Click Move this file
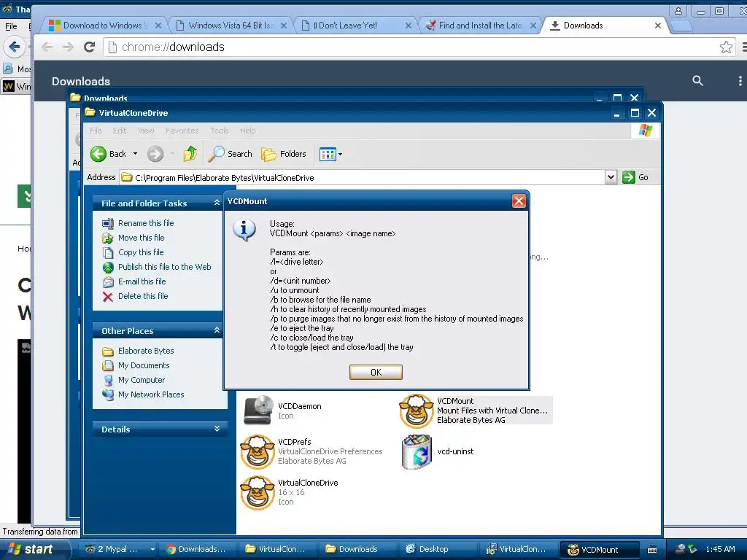Image resolution: width=747 pixels, height=560 pixels. [x=141, y=238]
